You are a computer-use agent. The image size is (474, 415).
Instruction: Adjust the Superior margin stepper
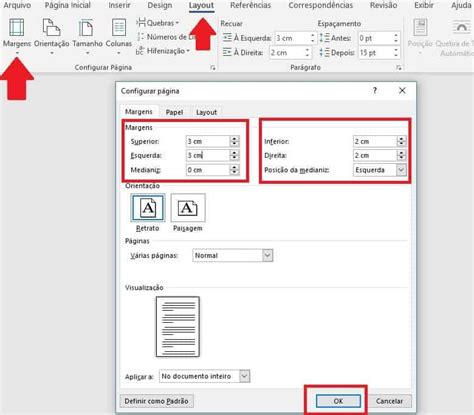pos(234,142)
